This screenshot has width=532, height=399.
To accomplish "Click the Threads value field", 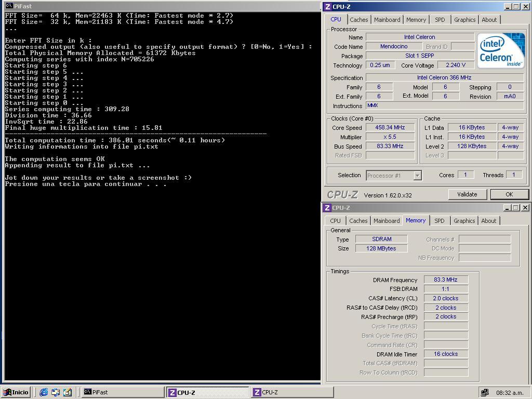I will pos(514,175).
